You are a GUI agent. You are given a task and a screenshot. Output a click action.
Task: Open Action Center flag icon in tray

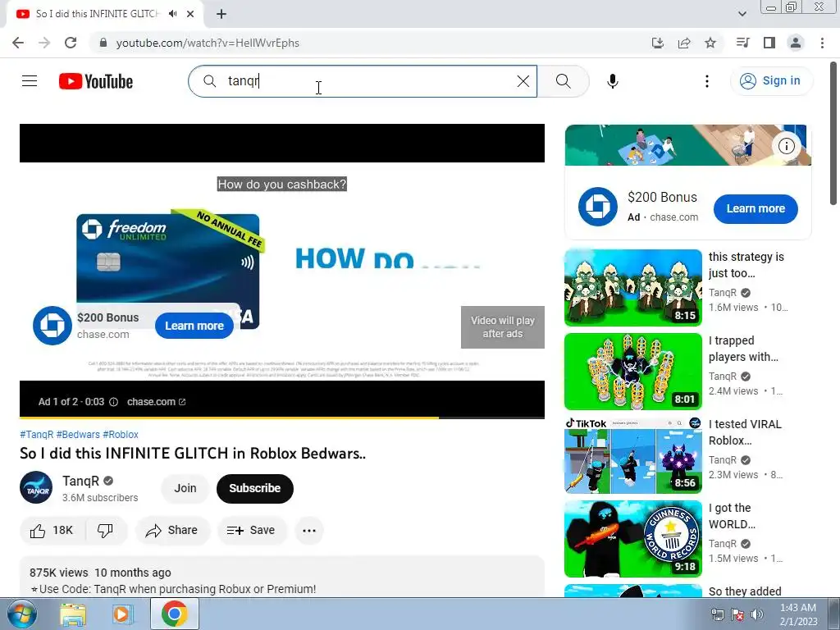[x=737, y=614]
